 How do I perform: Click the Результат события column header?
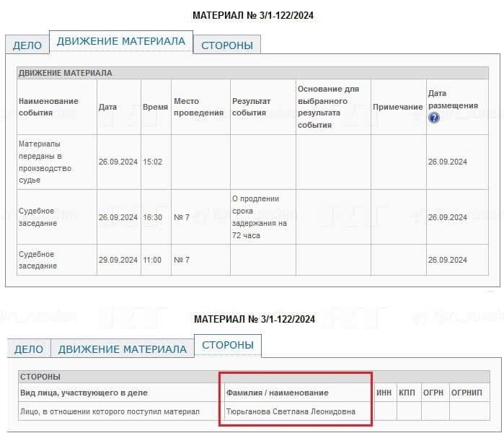(251, 107)
